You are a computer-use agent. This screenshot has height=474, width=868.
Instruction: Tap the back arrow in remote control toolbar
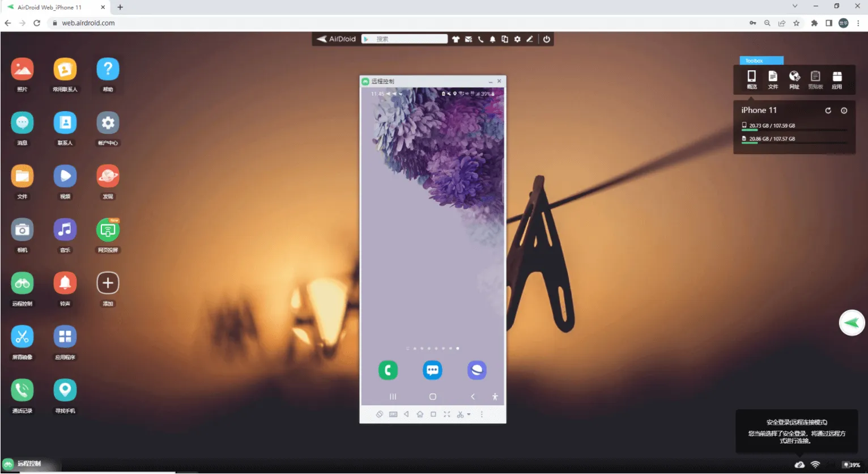(x=407, y=414)
